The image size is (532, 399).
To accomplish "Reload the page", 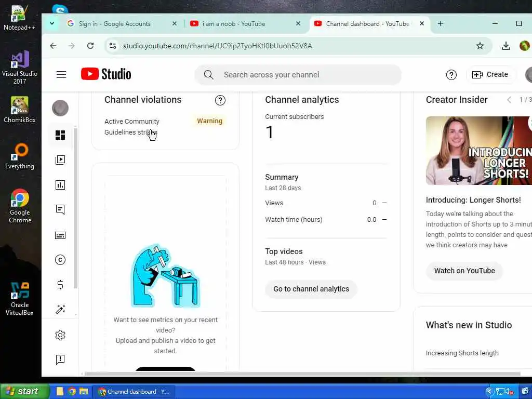I will point(90,46).
